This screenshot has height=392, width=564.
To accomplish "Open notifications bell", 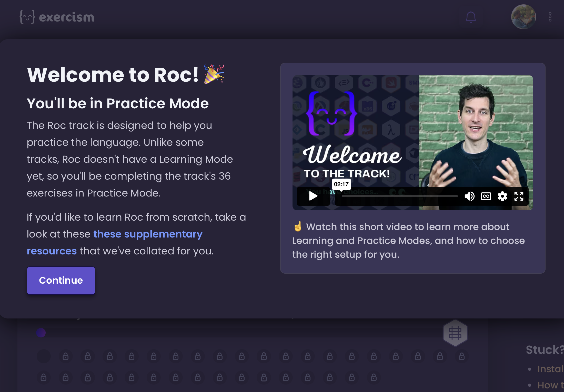I will point(471,17).
